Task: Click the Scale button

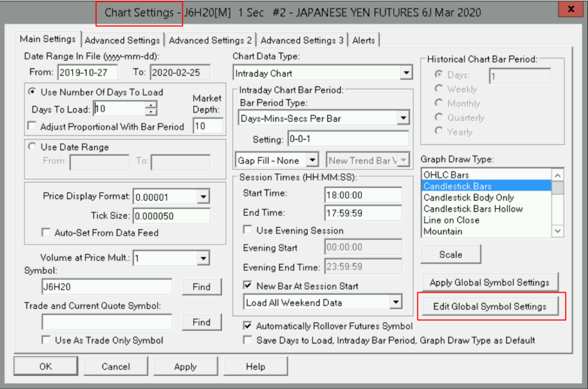Action: pos(451,255)
